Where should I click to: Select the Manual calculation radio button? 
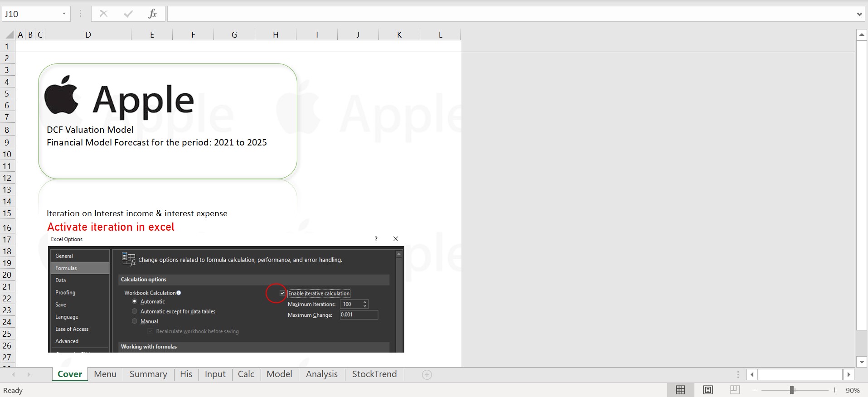tap(135, 321)
